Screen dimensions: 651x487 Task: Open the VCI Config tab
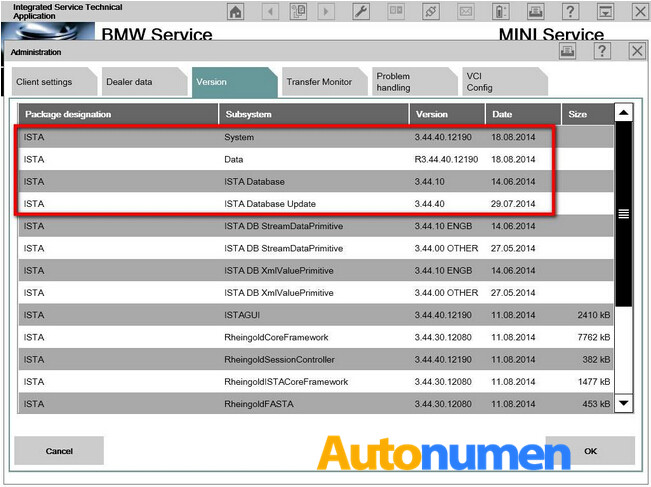504,82
